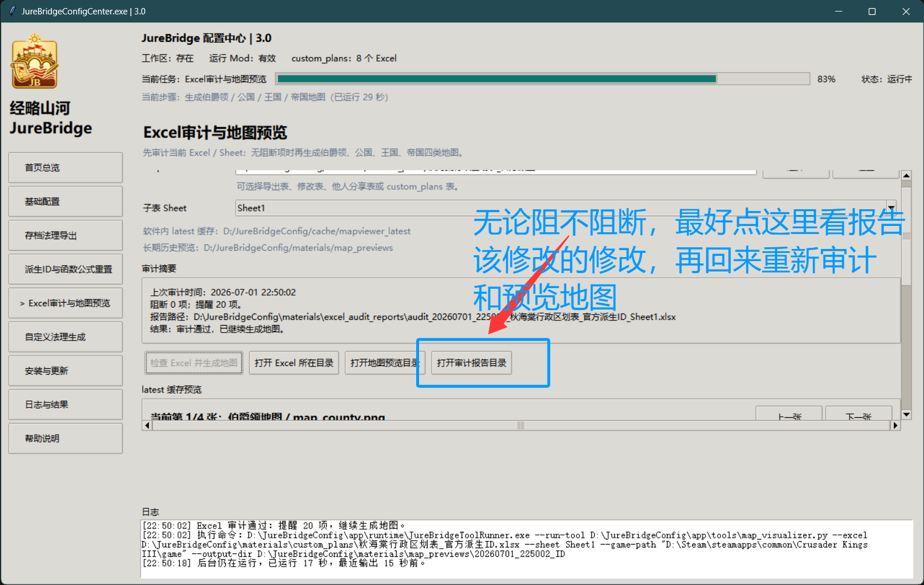
Task: Expand the 子表 Sheet dropdown arrow
Action: click(891, 208)
